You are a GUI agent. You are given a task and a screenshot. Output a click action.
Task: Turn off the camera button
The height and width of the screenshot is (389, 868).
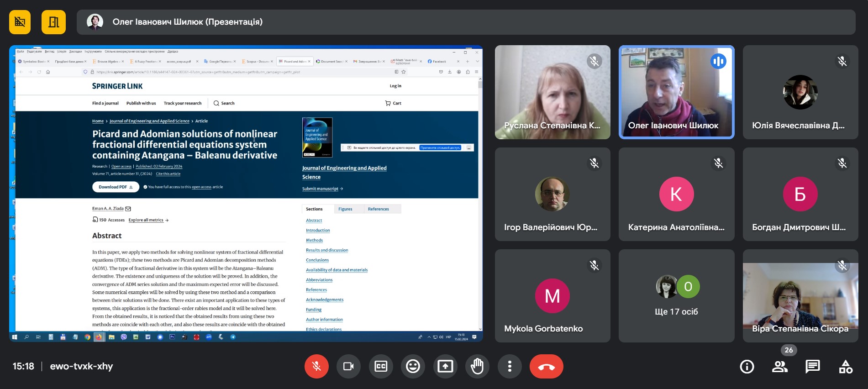(x=348, y=366)
